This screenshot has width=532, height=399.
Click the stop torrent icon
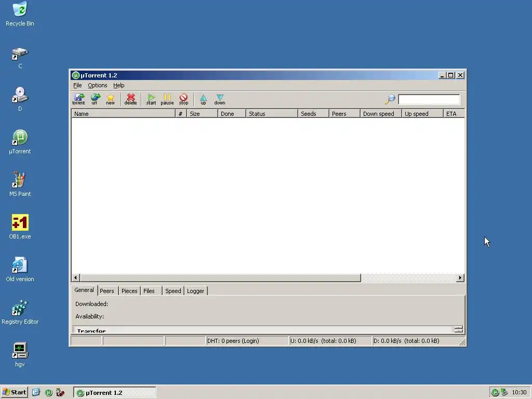coord(183,99)
